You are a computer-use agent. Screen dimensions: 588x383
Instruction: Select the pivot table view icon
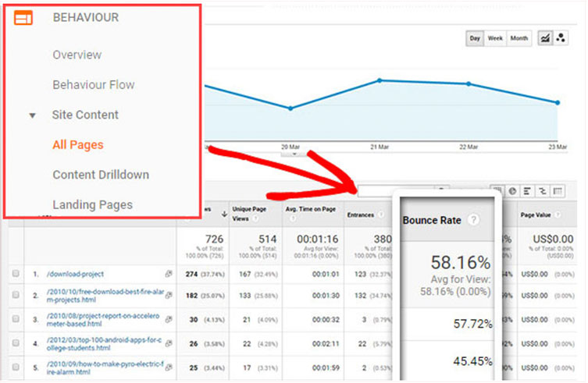[x=558, y=191]
